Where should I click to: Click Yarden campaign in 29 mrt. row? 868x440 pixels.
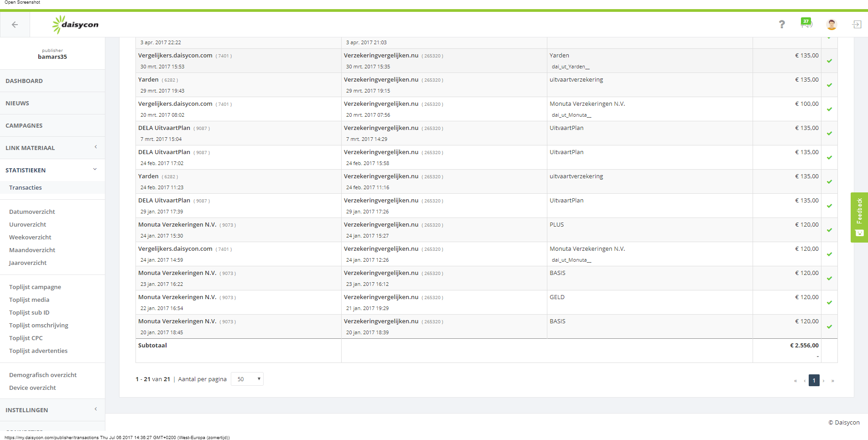click(148, 80)
